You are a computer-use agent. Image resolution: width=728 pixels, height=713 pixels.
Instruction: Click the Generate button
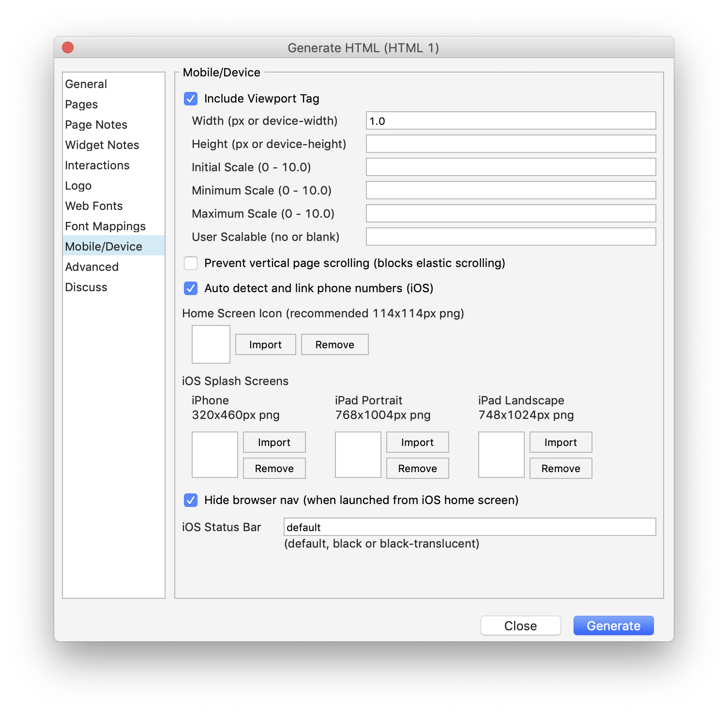[x=613, y=625]
